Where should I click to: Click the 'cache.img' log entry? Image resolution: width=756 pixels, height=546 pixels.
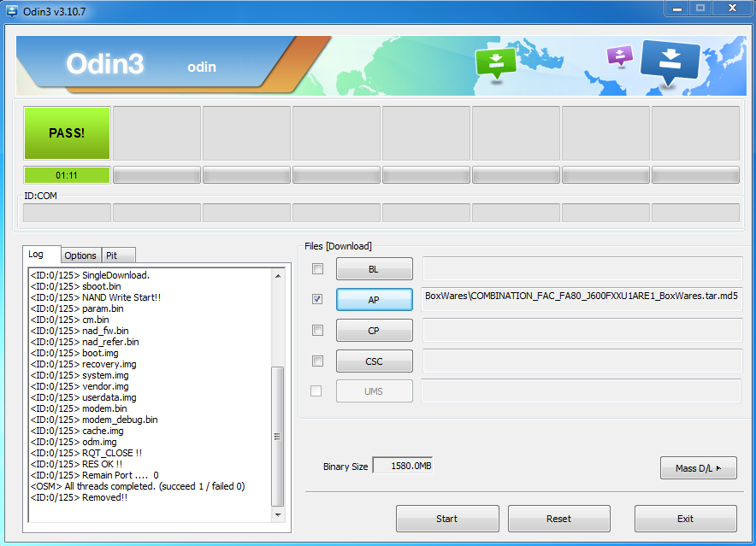click(x=77, y=431)
